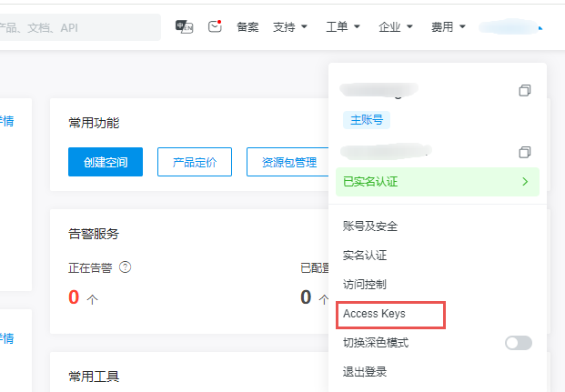This screenshot has width=565, height=392.
Task: Open the 工单 dropdown menu
Action: coord(343,27)
